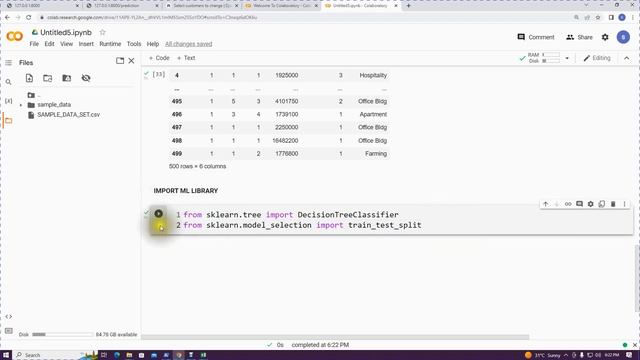Open File Explorer from the taskbar
640x360 pixels.
pos(129,355)
